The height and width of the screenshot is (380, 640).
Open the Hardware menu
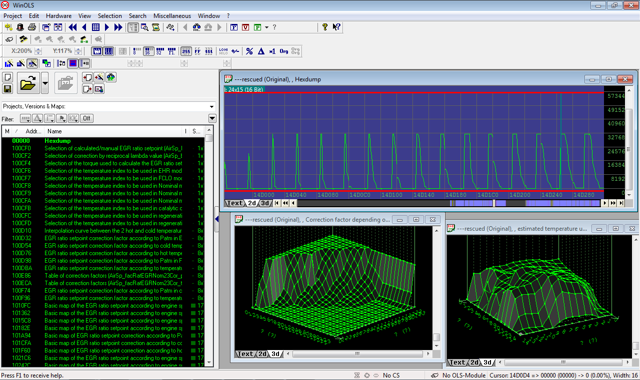(x=58, y=16)
